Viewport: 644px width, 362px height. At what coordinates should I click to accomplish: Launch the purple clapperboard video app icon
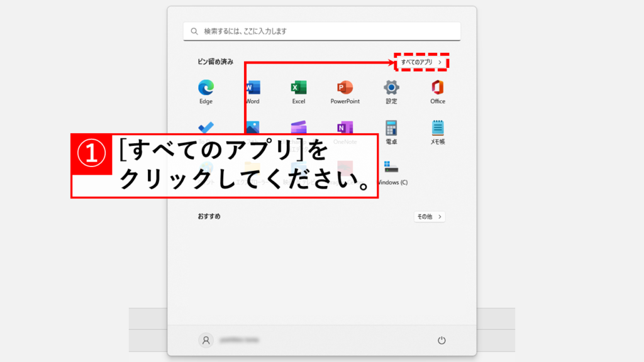point(299,127)
